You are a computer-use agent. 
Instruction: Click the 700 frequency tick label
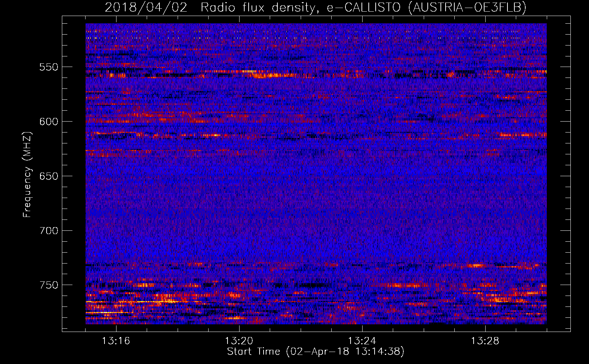point(49,231)
